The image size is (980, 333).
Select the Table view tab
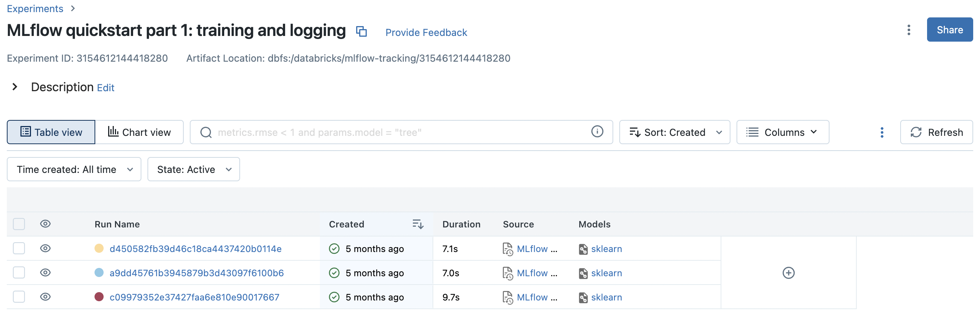(x=51, y=132)
